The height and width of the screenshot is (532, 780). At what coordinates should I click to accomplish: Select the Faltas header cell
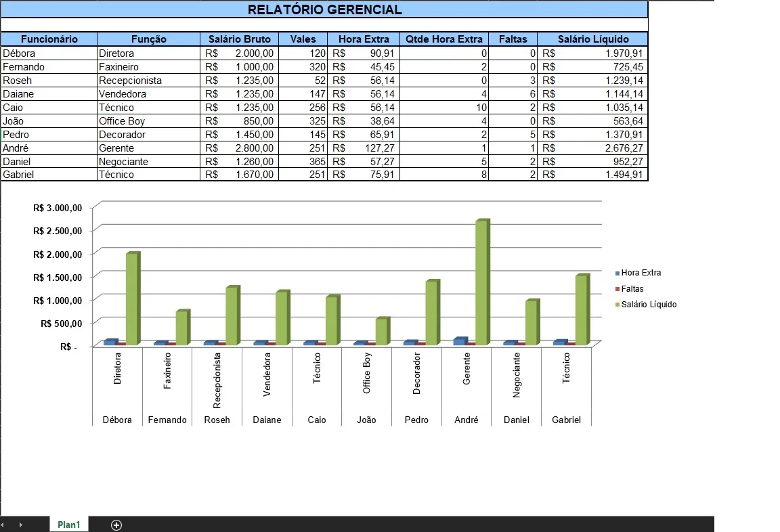click(513, 39)
